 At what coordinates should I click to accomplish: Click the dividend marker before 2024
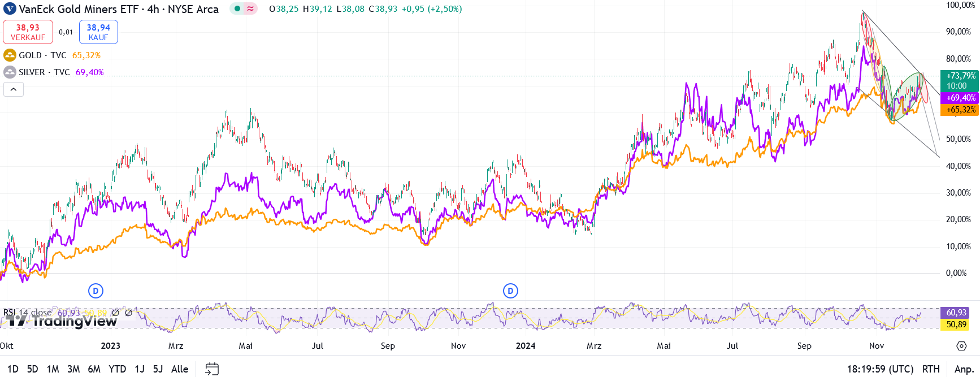pos(510,291)
